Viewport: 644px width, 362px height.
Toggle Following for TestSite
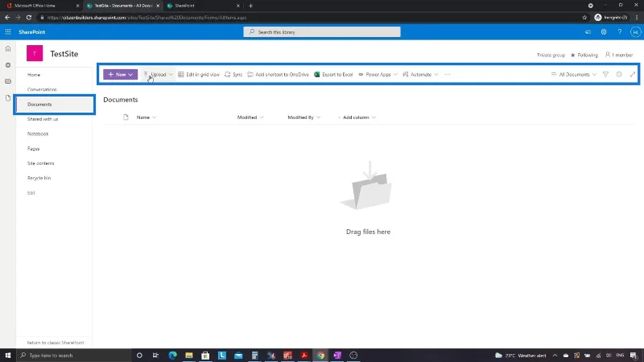(x=584, y=55)
